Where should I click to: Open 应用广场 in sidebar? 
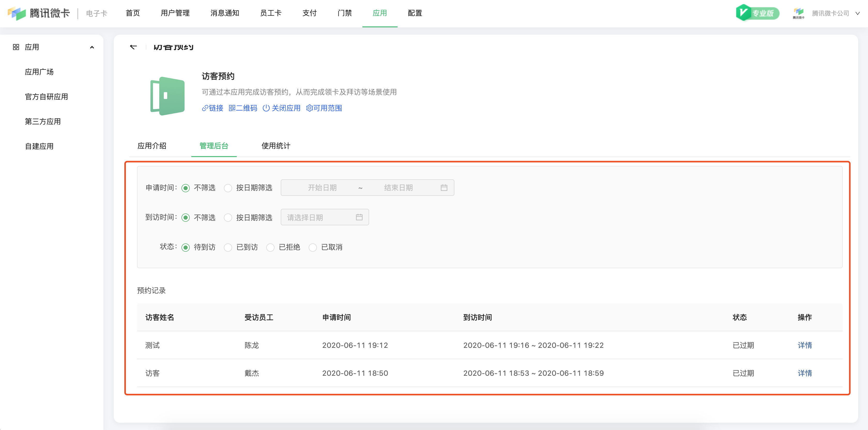click(x=39, y=72)
